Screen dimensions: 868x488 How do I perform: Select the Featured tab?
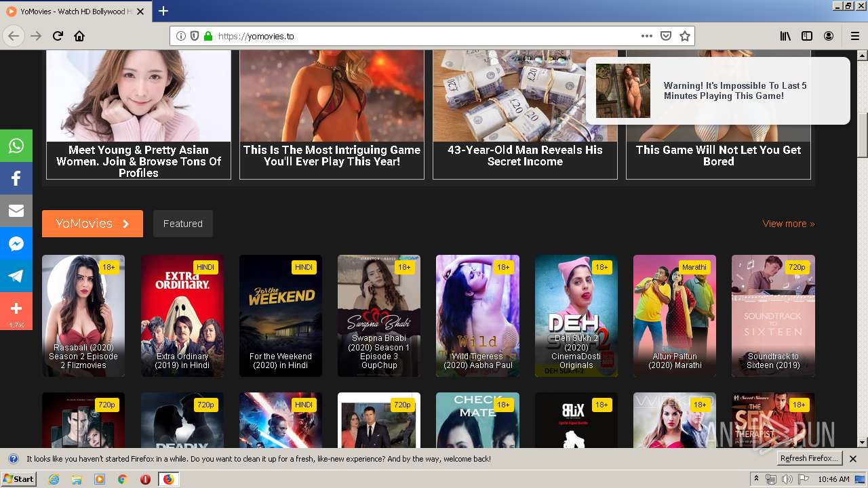pos(183,224)
